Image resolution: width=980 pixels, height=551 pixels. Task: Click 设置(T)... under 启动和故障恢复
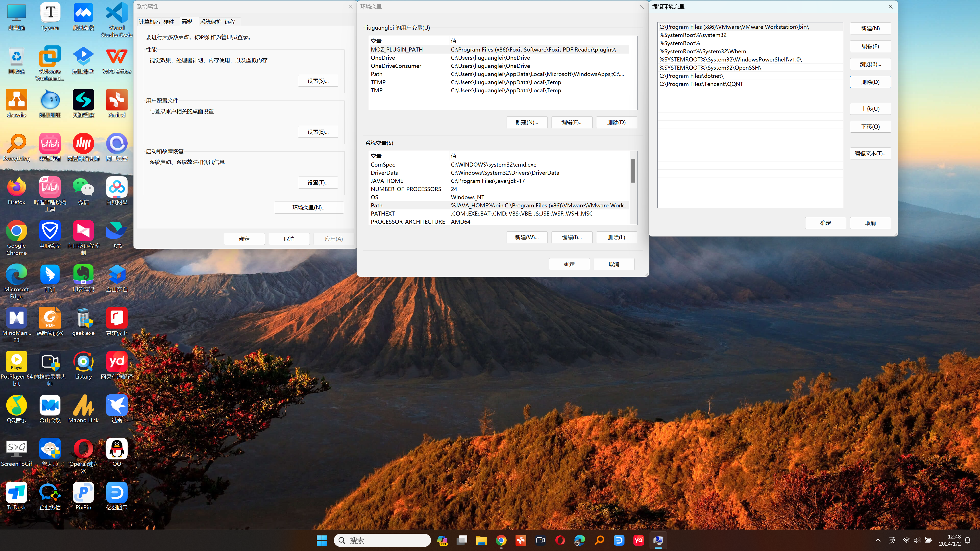pyautogui.click(x=318, y=183)
